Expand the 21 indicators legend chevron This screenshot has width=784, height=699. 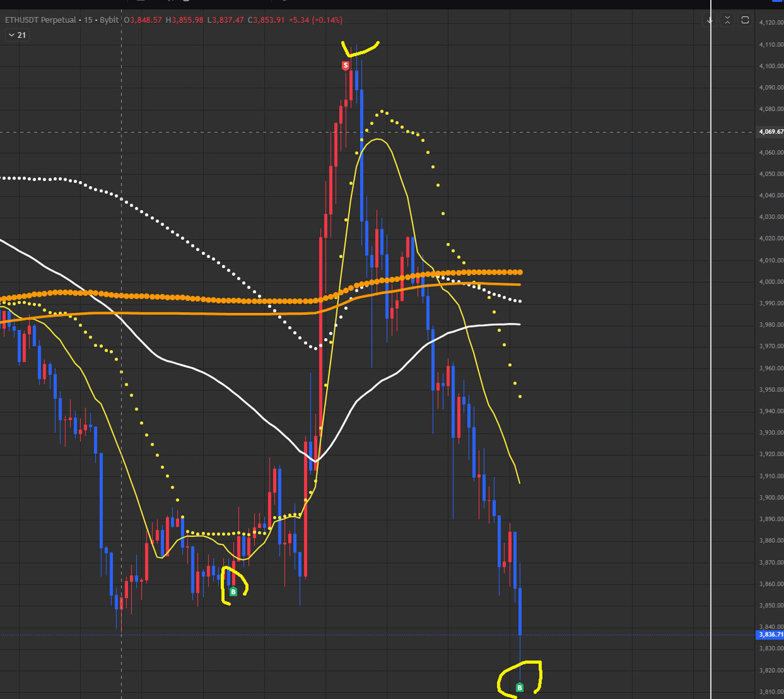pos(12,35)
